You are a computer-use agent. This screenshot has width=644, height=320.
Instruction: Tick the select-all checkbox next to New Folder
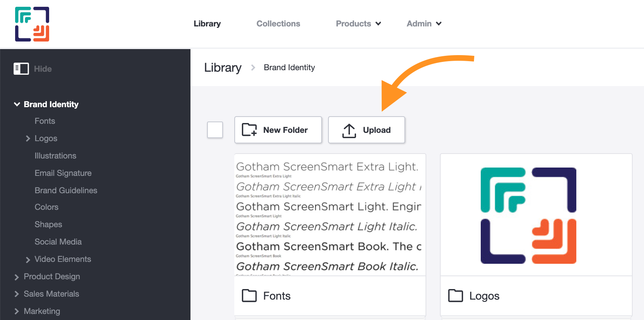click(215, 130)
